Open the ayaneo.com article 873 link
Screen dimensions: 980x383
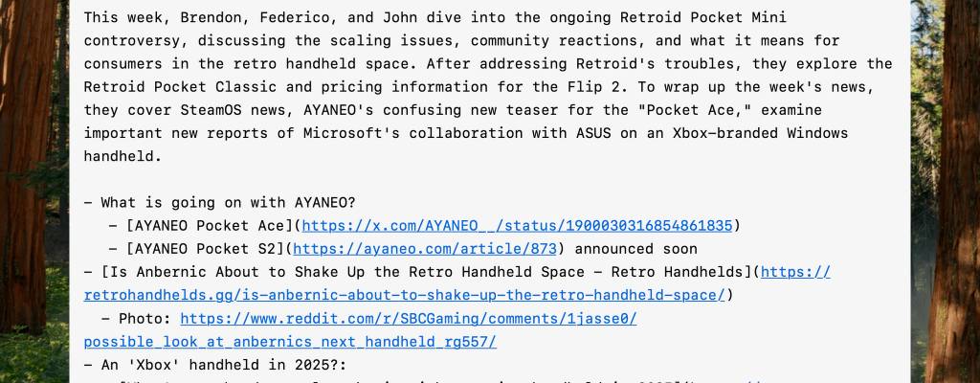coord(412,249)
